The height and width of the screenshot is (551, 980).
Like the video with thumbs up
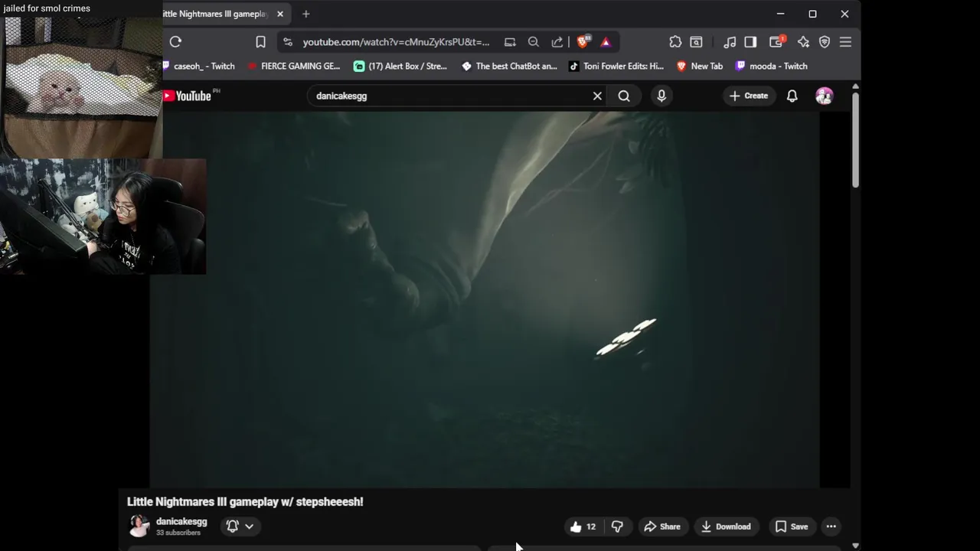coord(583,527)
